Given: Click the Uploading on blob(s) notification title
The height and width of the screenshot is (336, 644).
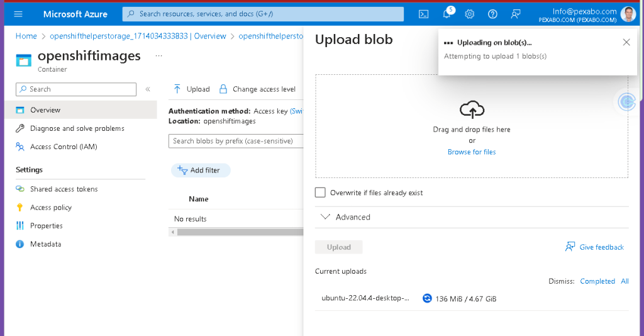Looking at the screenshot, I should [494, 42].
